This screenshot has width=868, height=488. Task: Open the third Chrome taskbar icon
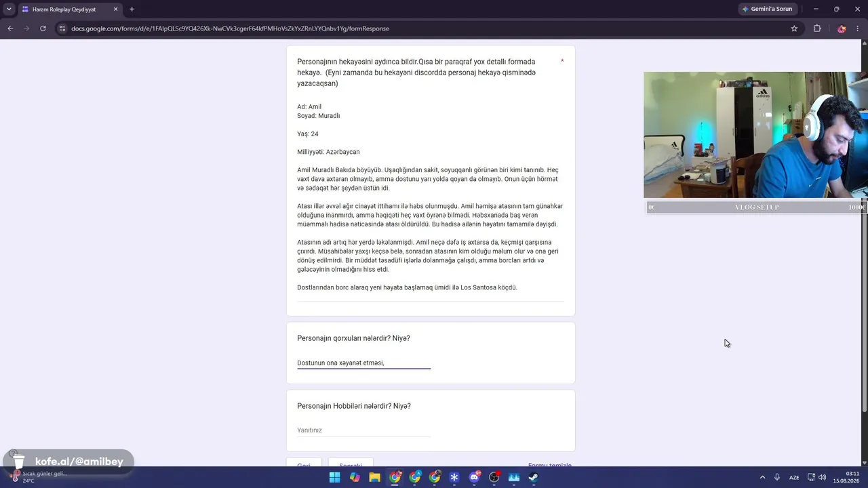[435, 477]
